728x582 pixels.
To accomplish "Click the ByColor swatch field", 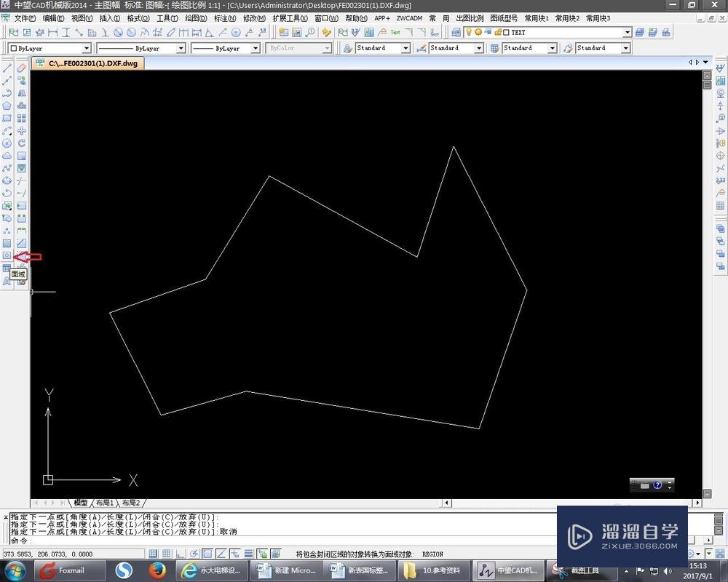I will [x=298, y=48].
